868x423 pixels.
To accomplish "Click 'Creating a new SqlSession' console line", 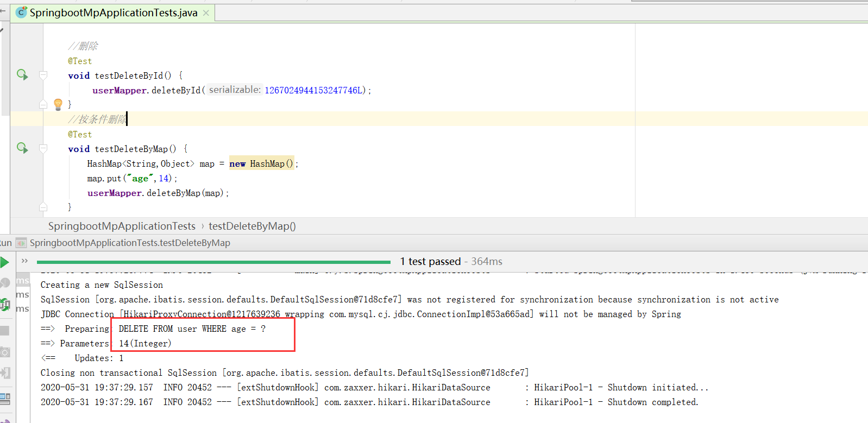I will click(102, 285).
